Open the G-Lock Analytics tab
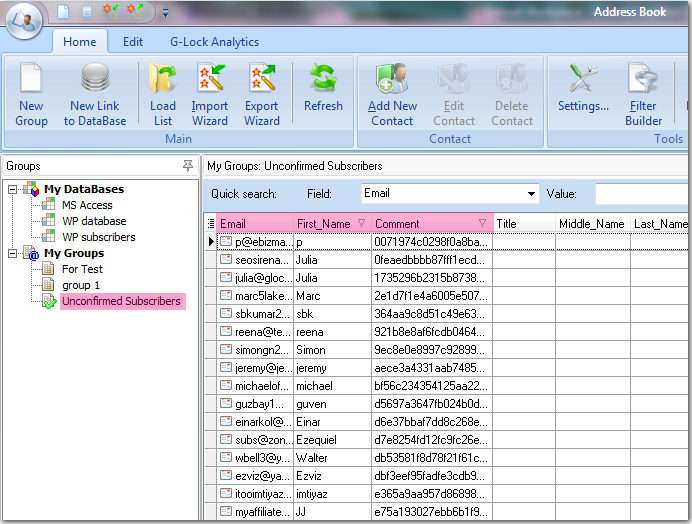The height and width of the screenshot is (524, 692). (214, 42)
